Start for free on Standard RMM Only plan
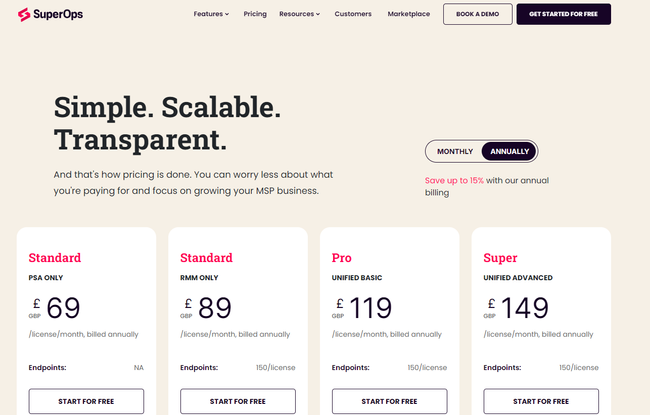The width and height of the screenshot is (650, 415). tap(238, 401)
